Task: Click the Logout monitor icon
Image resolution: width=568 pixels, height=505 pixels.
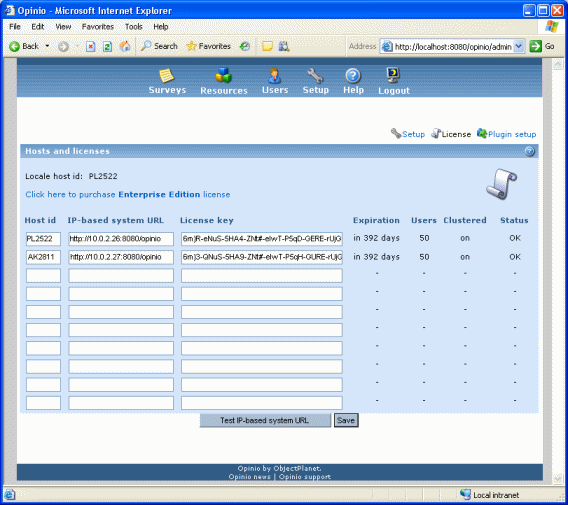Action: [393, 75]
